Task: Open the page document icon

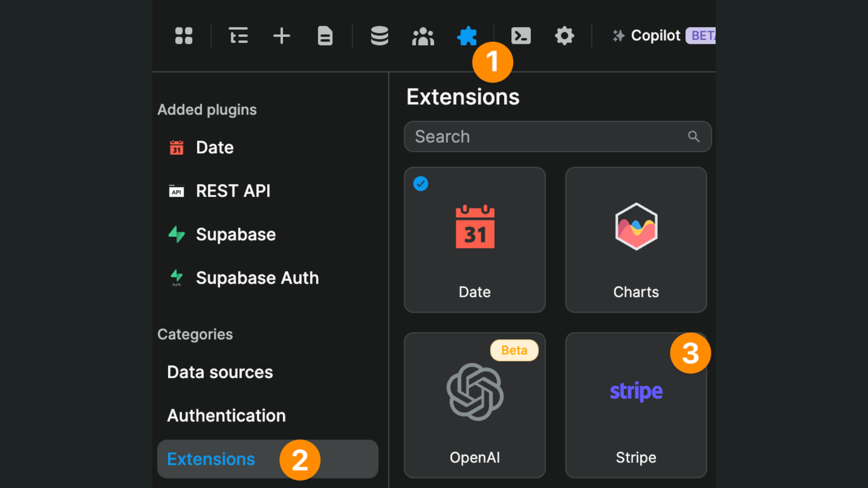Action: pos(325,36)
